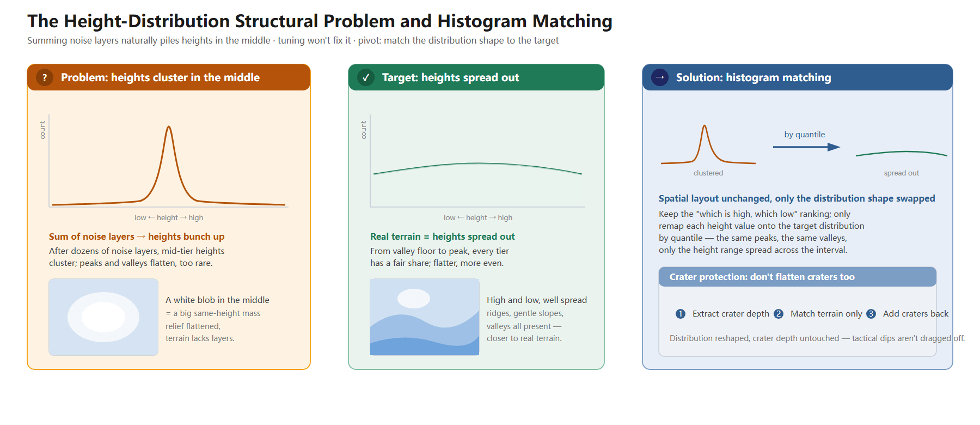Image resolution: width=980 pixels, height=425 pixels.
Task: Select 'Problem: heights cluster in the middle' header
Action: [x=169, y=77]
